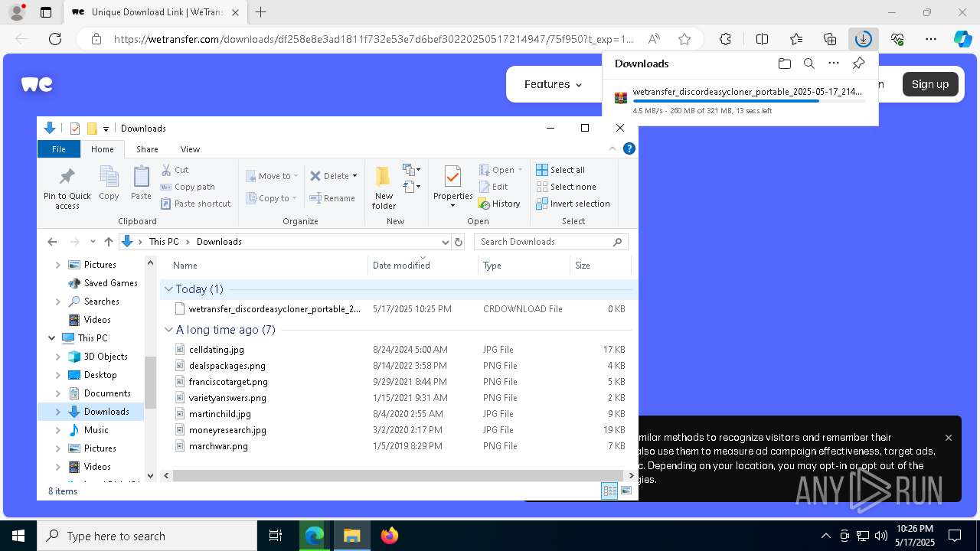
Task: Click Pin to Quick access
Action: [x=67, y=187]
